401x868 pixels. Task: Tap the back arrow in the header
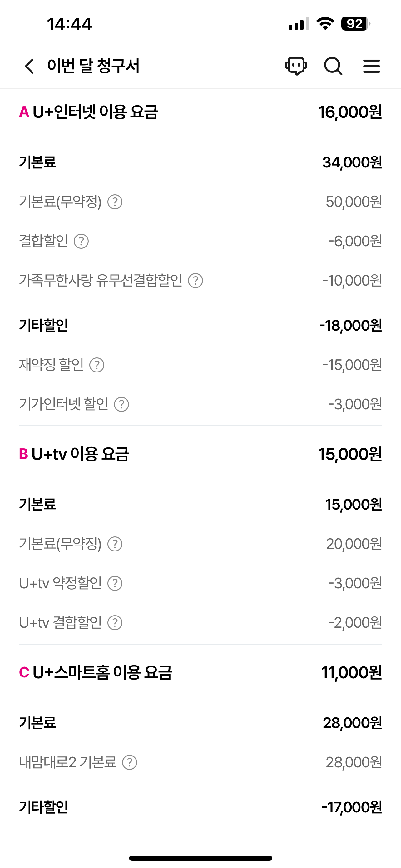click(30, 66)
